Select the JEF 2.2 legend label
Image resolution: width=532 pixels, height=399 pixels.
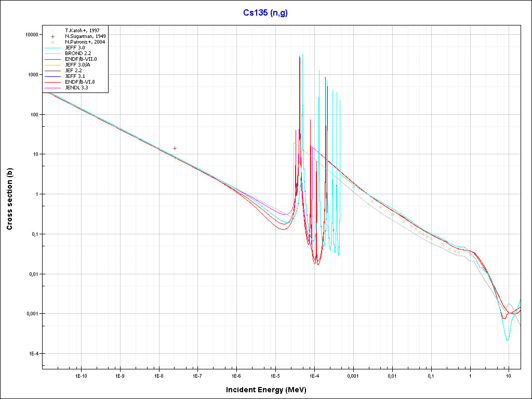click(x=73, y=71)
